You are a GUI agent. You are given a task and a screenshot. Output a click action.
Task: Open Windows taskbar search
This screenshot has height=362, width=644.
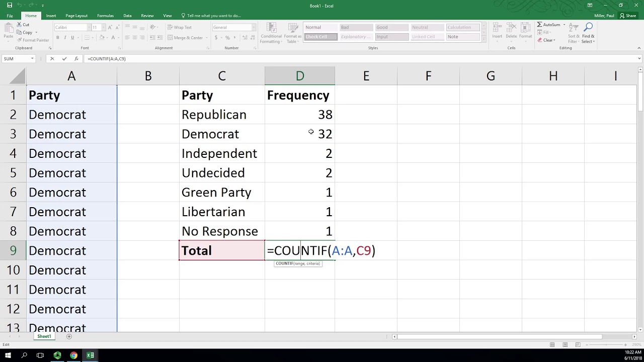coord(24,355)
